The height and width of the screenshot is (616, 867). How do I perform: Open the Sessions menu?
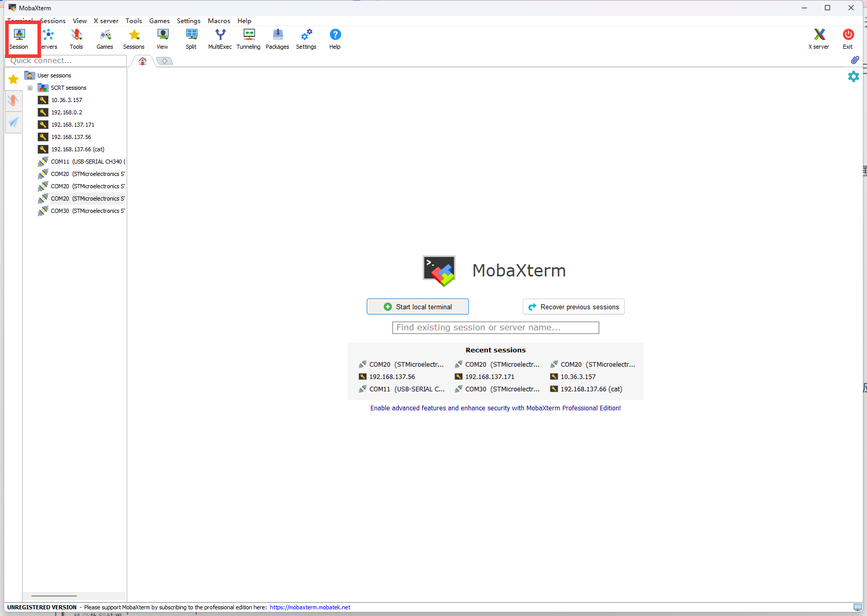click(x=53, y=21)
